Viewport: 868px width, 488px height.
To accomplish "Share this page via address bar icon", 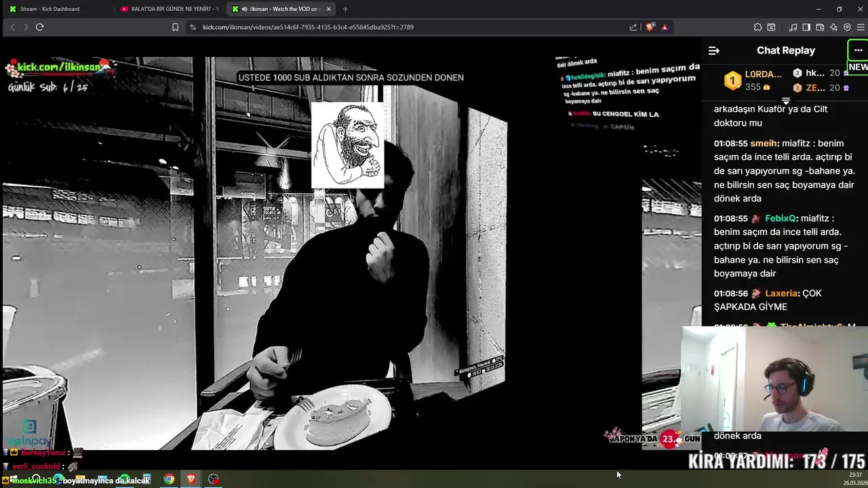I will pyautogui.click(x=633, y=27).
